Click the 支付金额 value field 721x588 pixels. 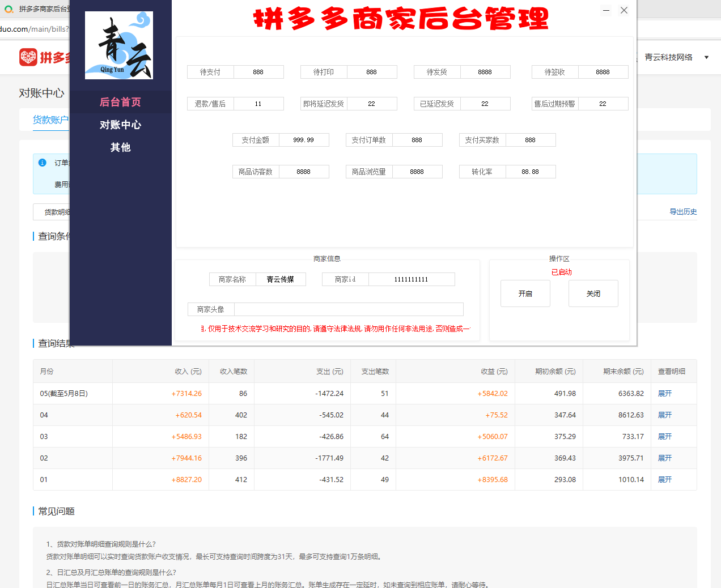(x=304, y=140)
